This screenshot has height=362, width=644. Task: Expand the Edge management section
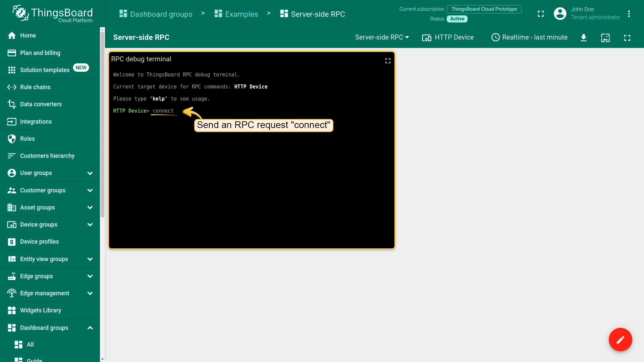(90, 293)
